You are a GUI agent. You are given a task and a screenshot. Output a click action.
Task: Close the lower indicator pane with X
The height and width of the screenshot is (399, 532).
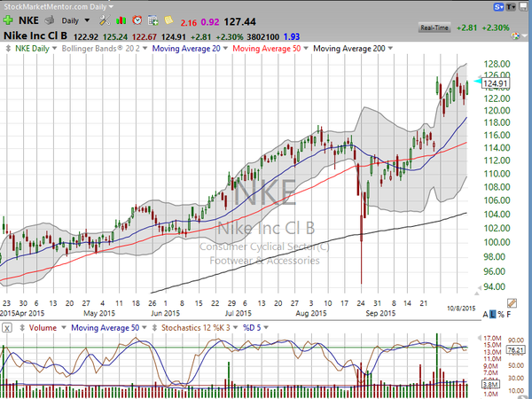7,328
